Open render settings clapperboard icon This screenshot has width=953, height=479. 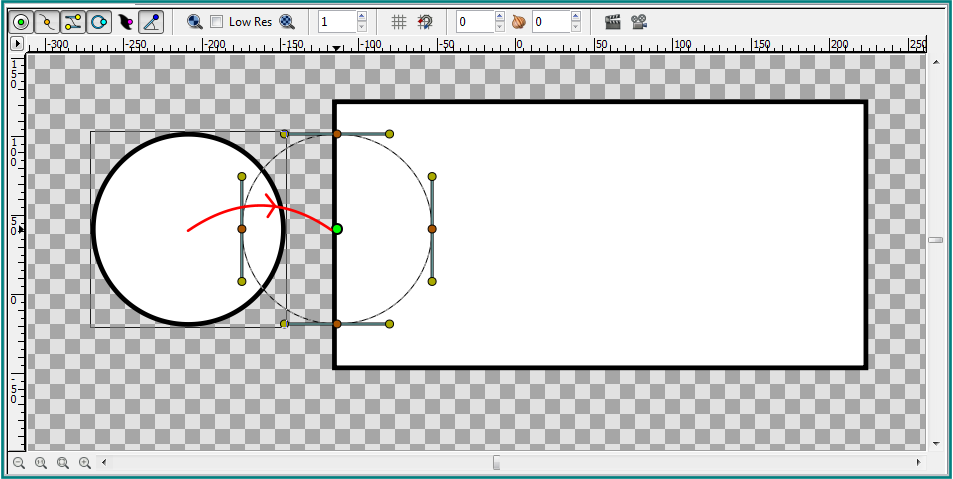[x=613, y=22]
